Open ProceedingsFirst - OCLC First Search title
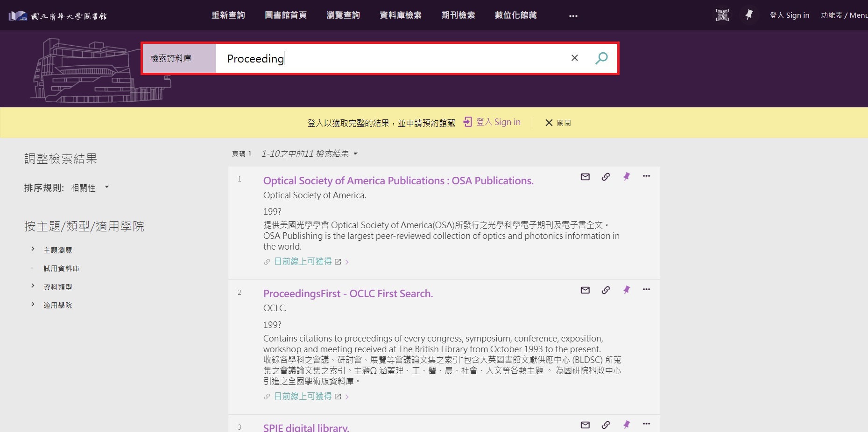The height and width of the screenshot is (432, 868). 348,293
